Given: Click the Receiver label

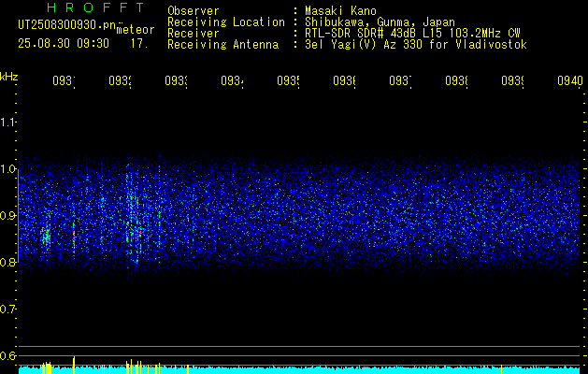Looking at the screenshot, I should pos(194,34).
